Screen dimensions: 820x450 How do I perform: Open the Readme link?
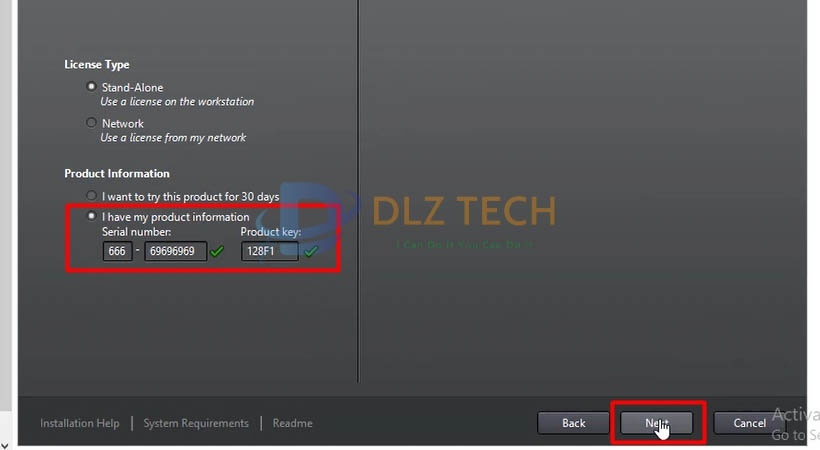292,423
